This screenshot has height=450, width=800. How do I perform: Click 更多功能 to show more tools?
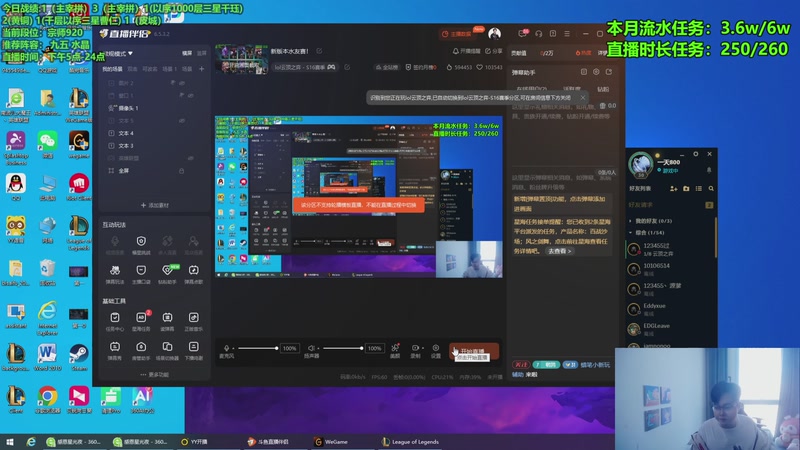tap(155, 374)
